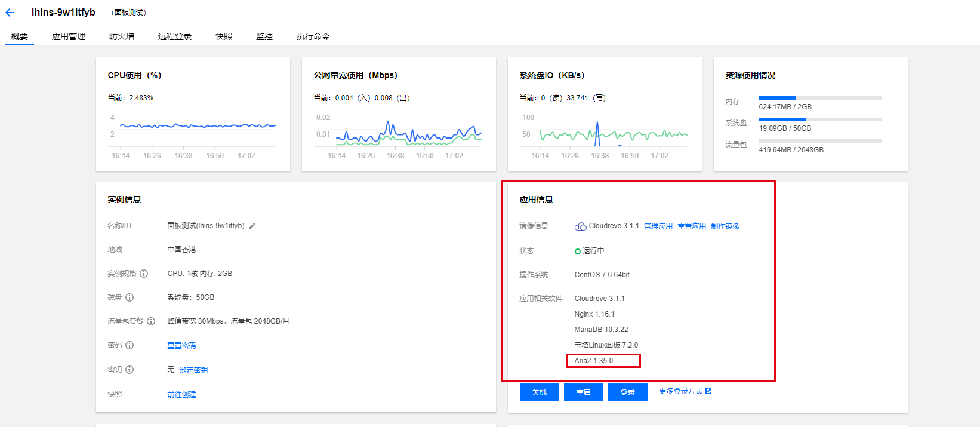Click the 系统盘 usage progress bar
Viewport: 980px width, 427px height.
(x=820, y=119)
